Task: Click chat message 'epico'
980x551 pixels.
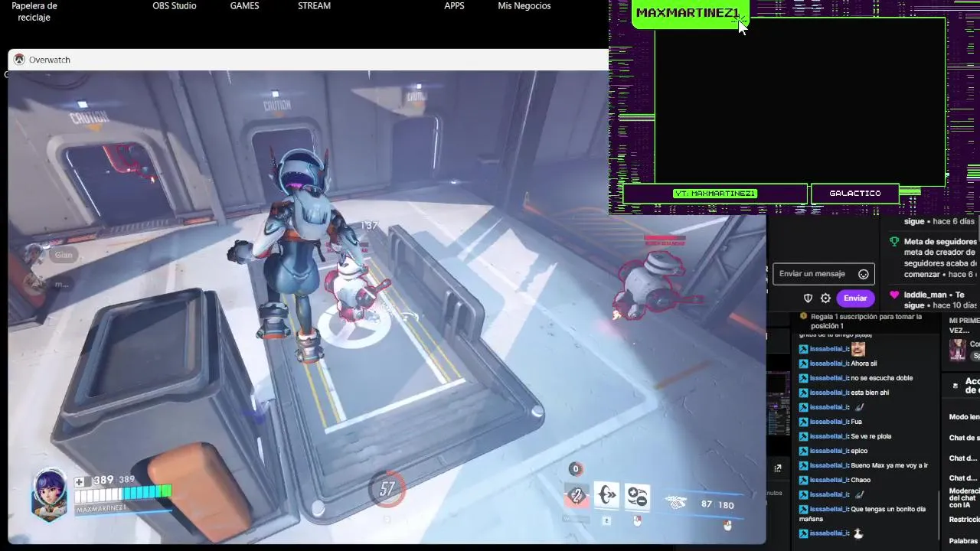Action: (859, 451)
